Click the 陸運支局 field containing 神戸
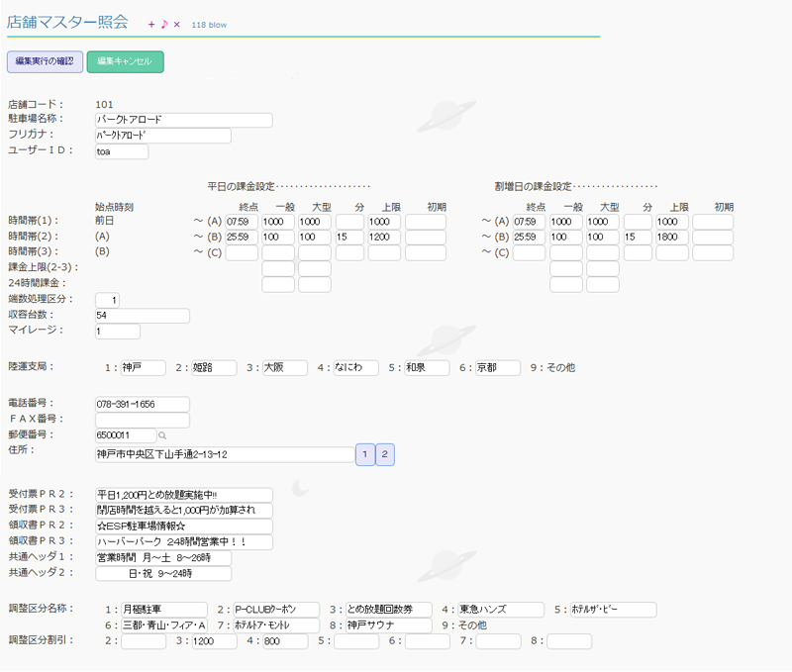The width and height of the screenshot is (792, 672). click(x=143, y=367)
